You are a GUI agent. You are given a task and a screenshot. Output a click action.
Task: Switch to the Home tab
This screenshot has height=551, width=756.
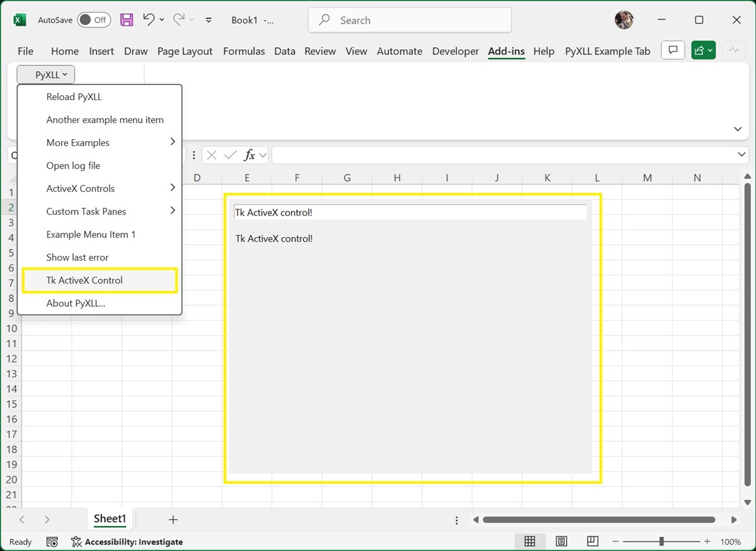click(x=65, y=51)
